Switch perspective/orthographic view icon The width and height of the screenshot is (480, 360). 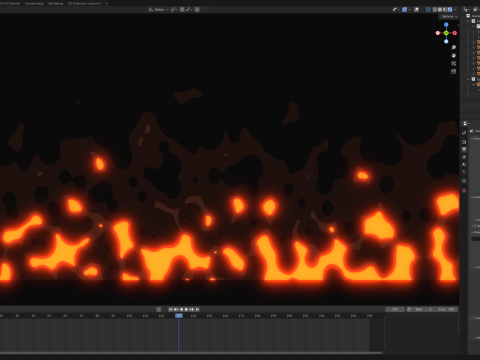(x=453, y=71)
